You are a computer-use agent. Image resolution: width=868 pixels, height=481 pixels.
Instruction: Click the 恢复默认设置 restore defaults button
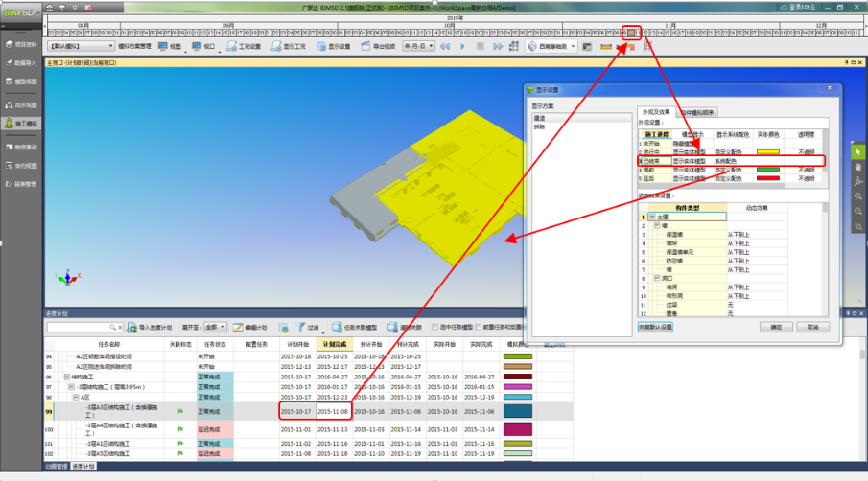tap(656, 328)
